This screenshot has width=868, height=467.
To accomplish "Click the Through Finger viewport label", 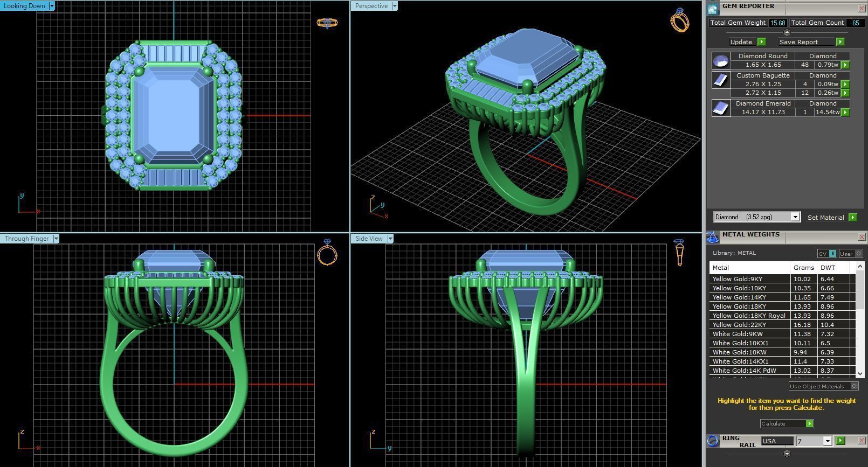I will click(x=26, y=239).
